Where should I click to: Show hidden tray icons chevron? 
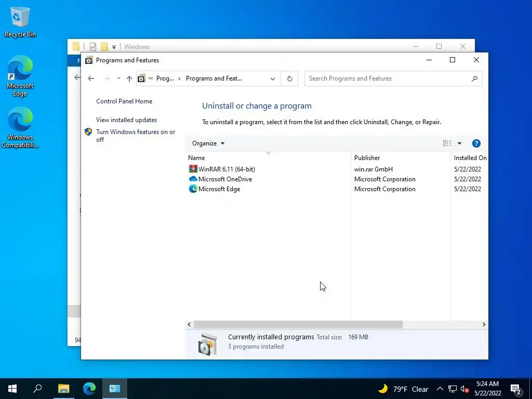(440, 389)
